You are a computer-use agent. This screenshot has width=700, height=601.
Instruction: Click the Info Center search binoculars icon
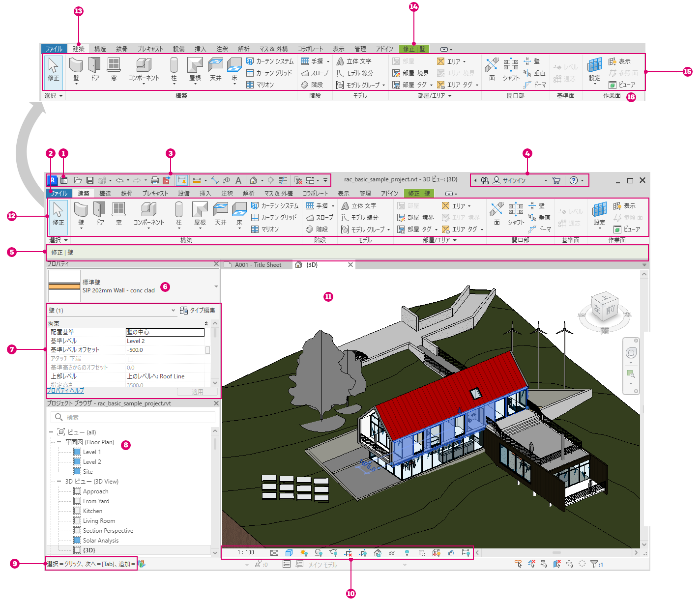[x=485, y=180]
